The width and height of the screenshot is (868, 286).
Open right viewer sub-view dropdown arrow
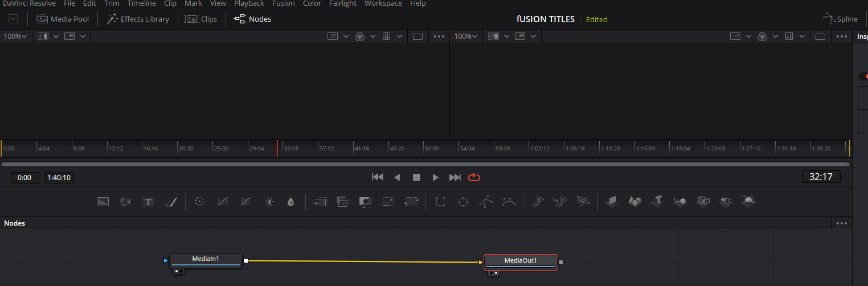coord(534,36)
